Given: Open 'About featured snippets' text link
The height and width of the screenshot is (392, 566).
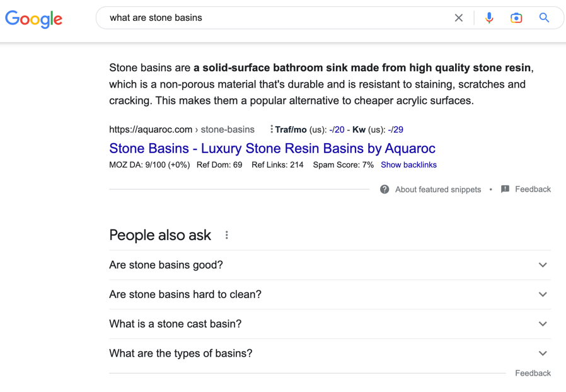Looking at the screenshot, I should coord(438,190).
